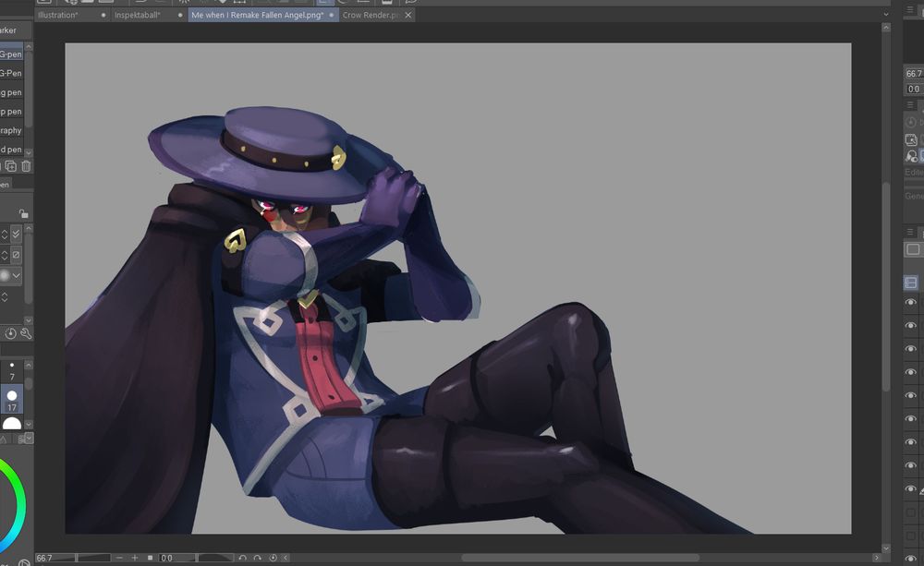Zoom in with the plus icon in the status bar
The height and width of the screenshot is (566, 924).
(135, 558)
